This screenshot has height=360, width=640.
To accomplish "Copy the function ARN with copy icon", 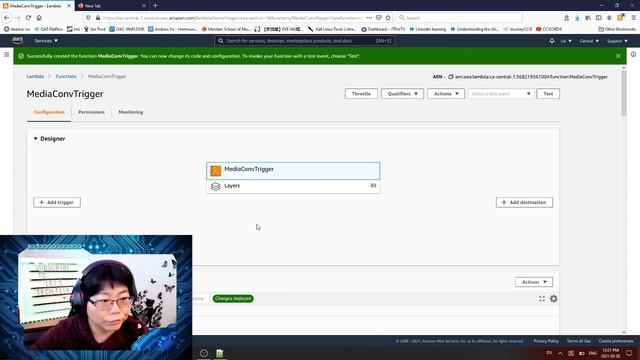I will pyautogui.click(x=451, y=77).
